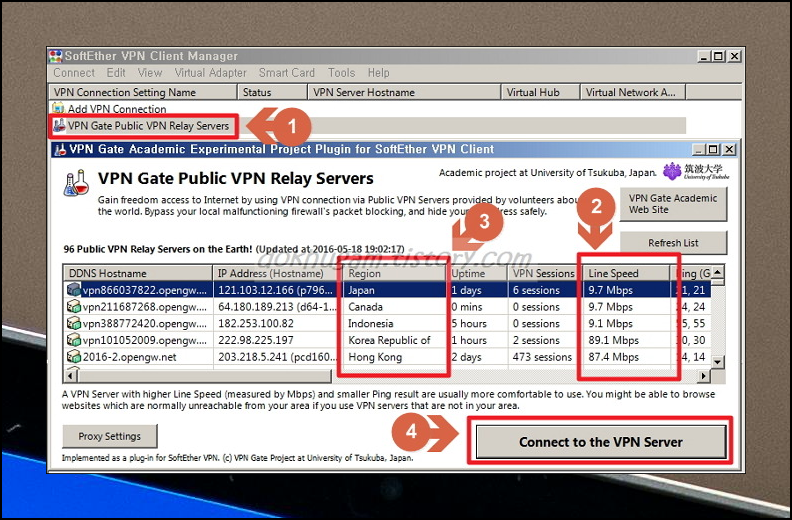Select the Indonesia region cell

(x=394, y=323)
